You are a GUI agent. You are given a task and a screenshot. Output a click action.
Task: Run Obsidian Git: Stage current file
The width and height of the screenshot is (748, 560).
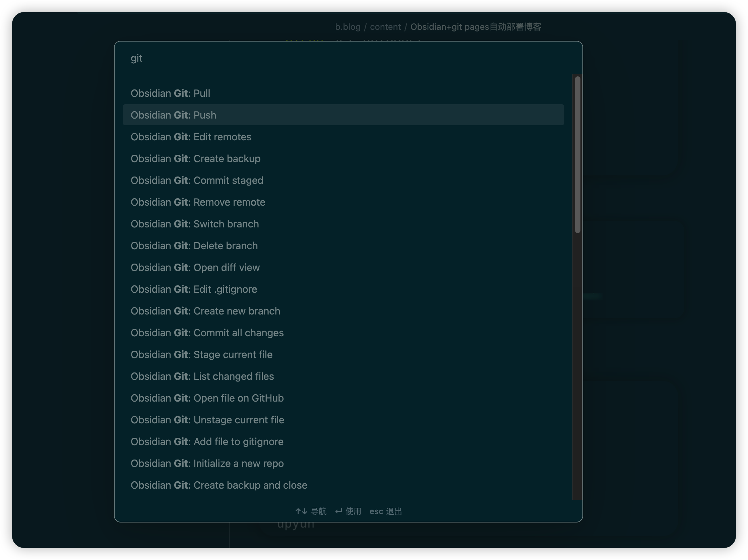tap(201, 354)
